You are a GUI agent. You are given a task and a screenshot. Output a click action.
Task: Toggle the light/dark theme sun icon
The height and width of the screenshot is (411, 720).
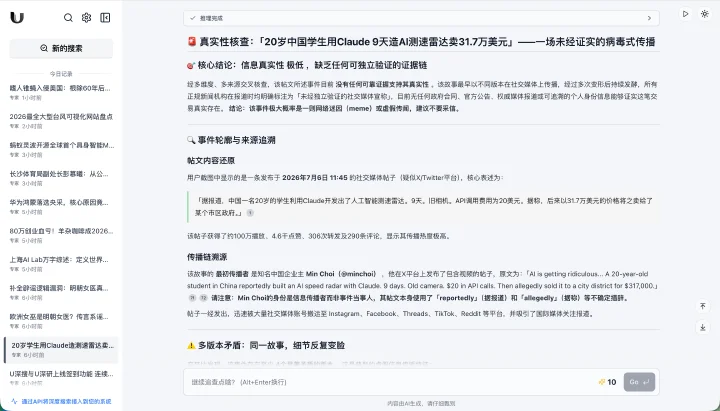(704, 14)
